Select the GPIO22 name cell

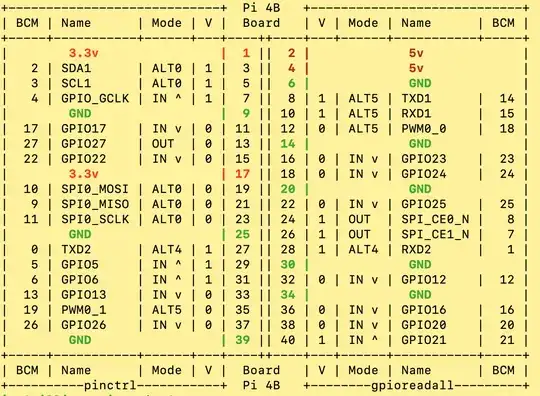(83, 159)
